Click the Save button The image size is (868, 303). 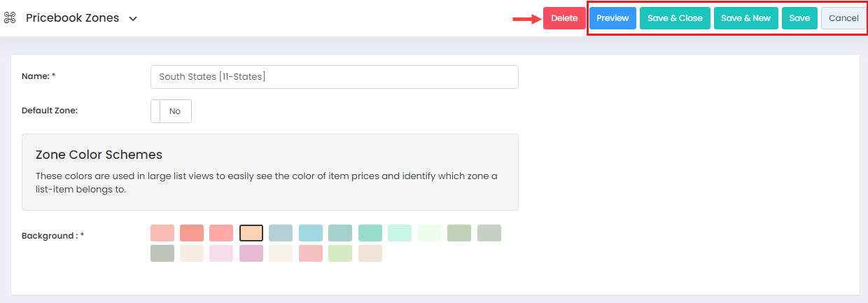pos(799,18)
